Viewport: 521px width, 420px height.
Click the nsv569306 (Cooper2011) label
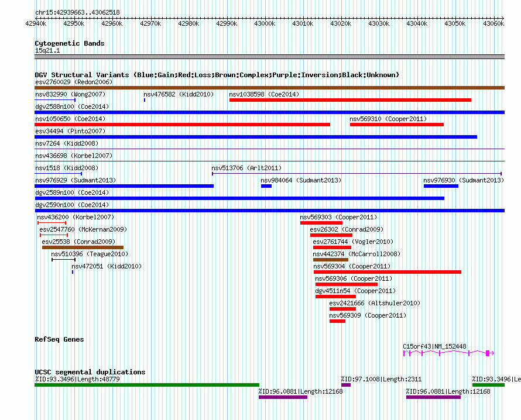click(x=354, y=278)
